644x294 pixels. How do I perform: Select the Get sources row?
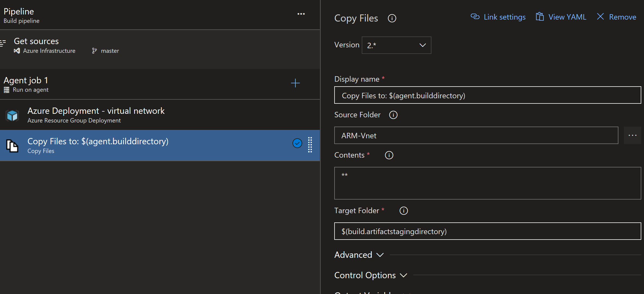click(x=160, y=49)
